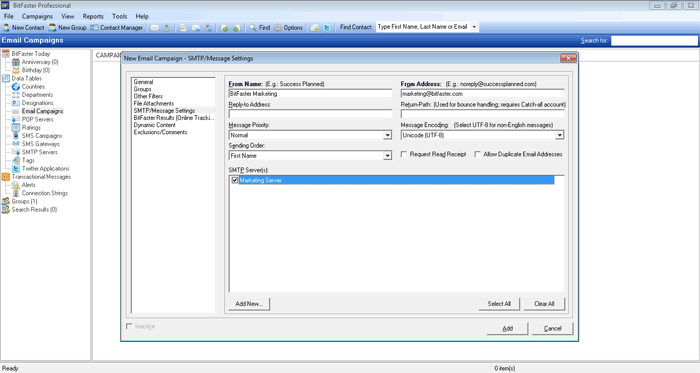Viewport: 700px width, 373px height.
Task: Uncheck the Marketing Server checkbox
Action: [235, 180]
